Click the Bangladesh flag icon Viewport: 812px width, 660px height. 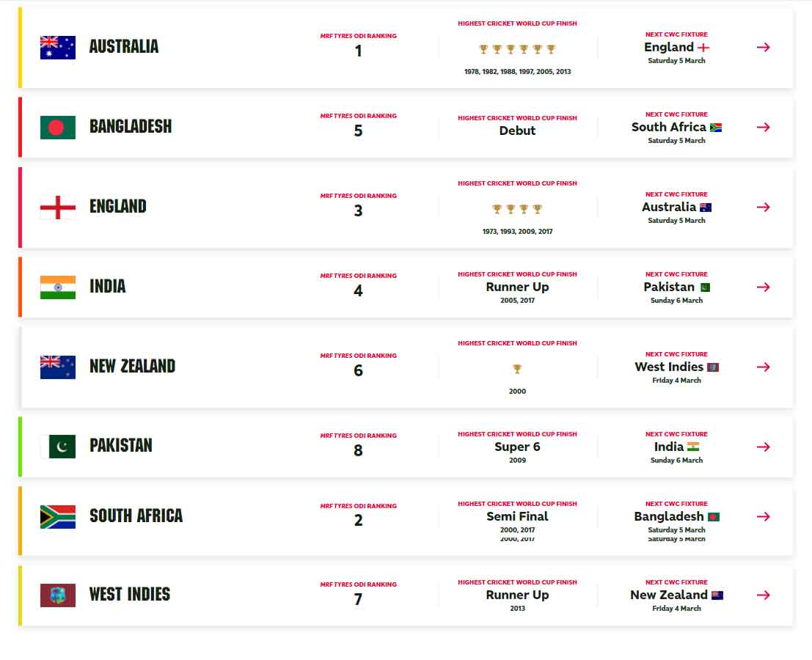click(57, 127)
